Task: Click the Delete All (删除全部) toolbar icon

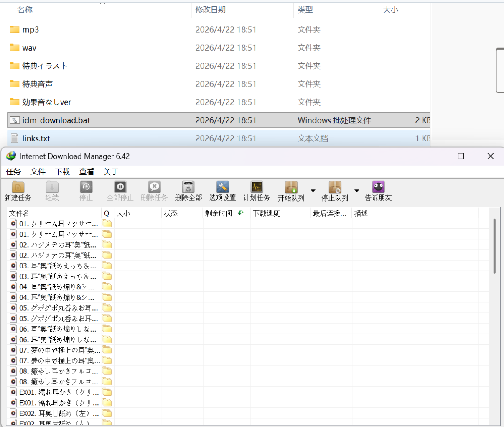Action: pos(188,191)
